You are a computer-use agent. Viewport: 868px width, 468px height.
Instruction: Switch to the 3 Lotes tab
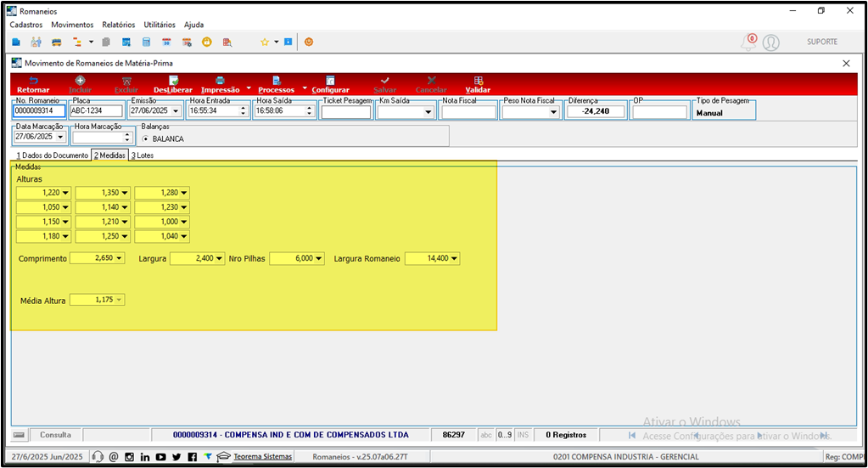click(x=143, y=155)
